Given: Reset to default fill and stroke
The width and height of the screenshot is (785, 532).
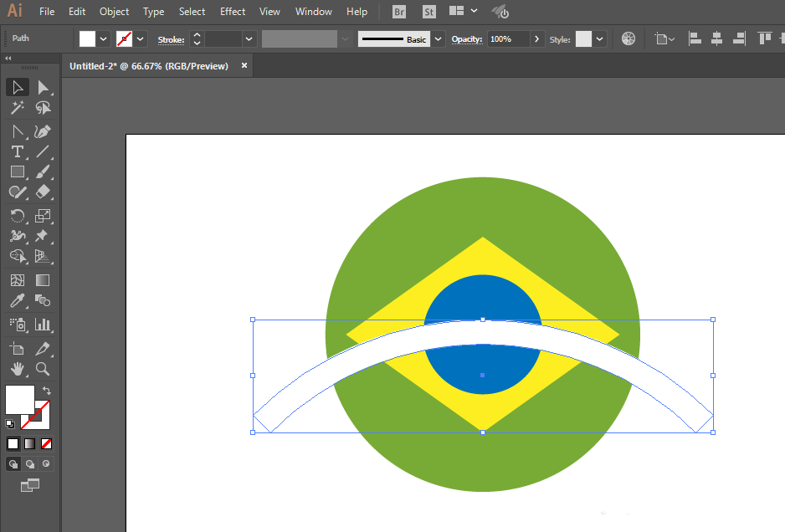Looking at the screenshot, I should [10, 424].
